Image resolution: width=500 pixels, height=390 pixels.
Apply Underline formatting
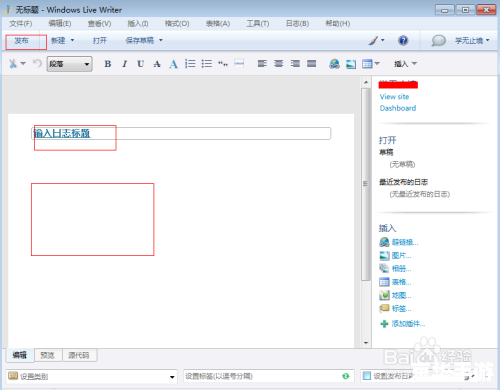click(x=141, y=64)
